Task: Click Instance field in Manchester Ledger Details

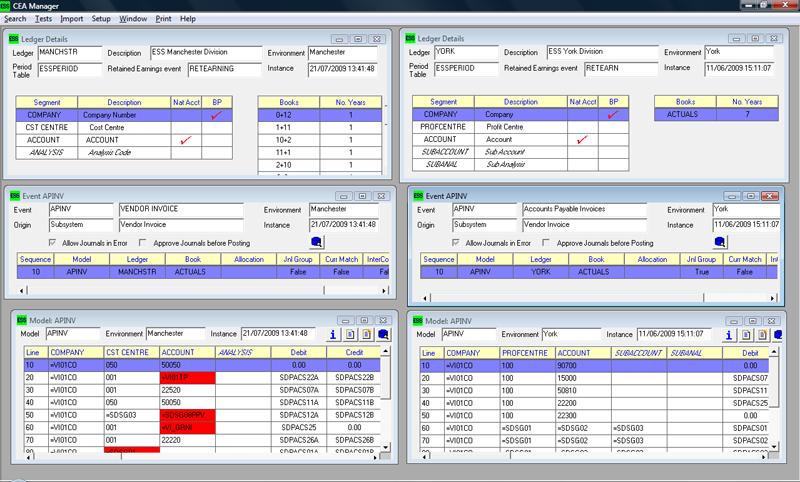Action: pos(343,69)
